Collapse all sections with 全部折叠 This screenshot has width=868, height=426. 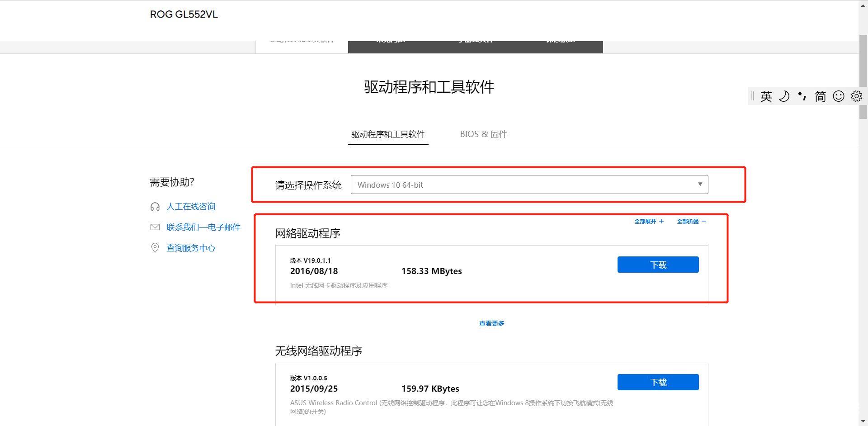[x=691, y=221]
